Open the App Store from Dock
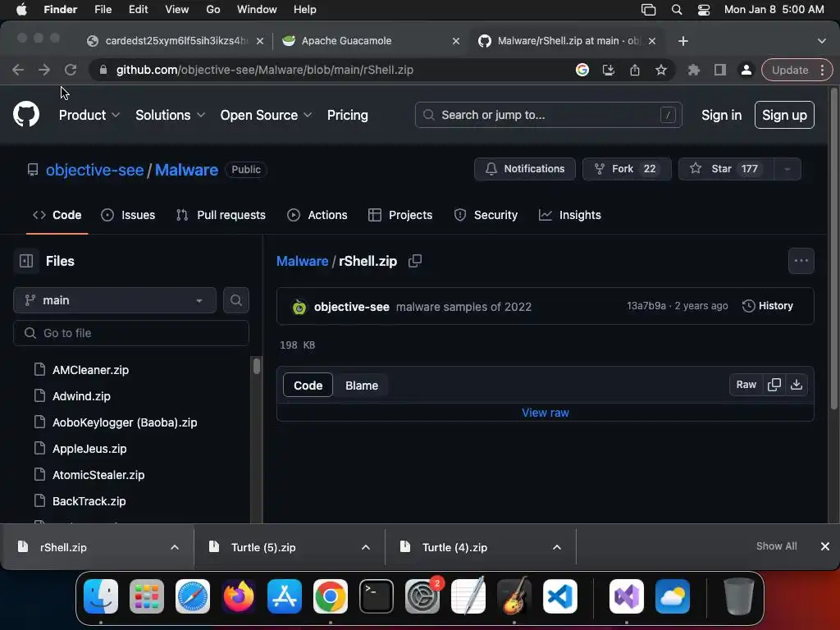 (x=285, y=596)
